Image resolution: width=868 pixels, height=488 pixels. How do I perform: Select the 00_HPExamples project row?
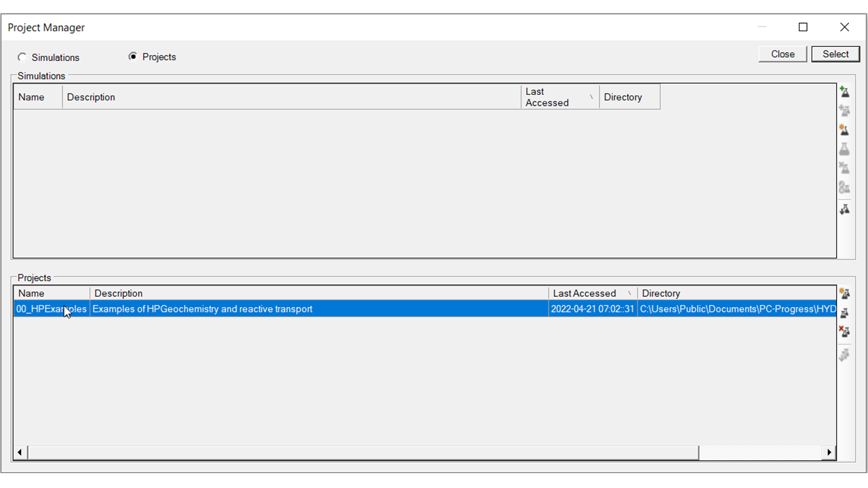tap(51, 309)
